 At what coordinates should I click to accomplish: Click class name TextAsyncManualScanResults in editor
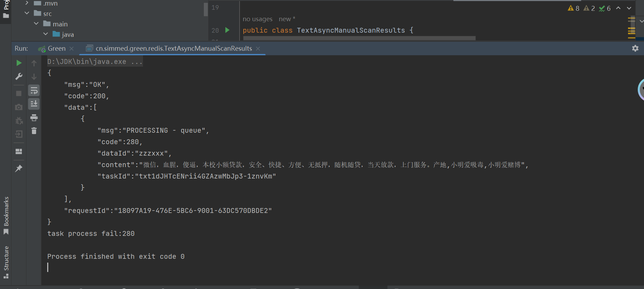click(x=351, y=30)
